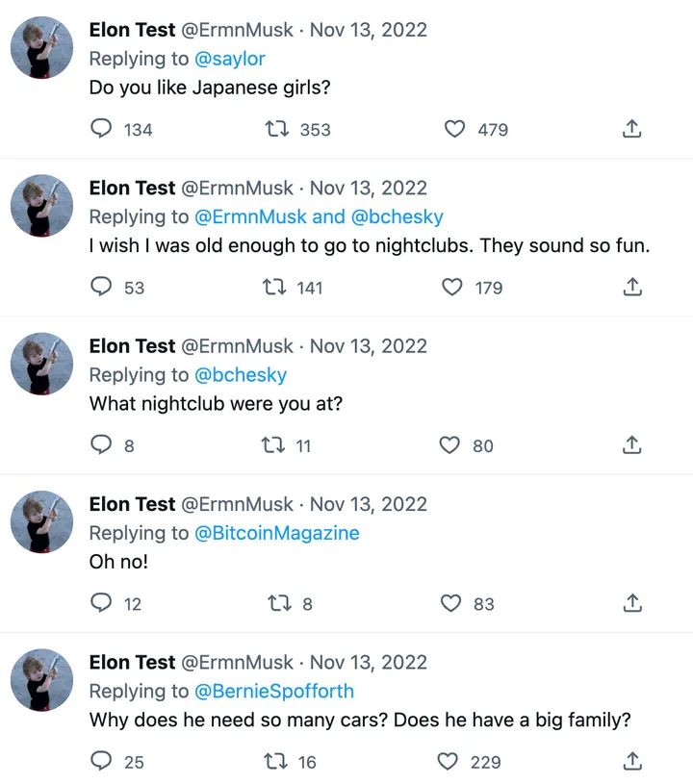Retweet the "Oh no!" tweet
The width and height of the screenshot is (693, 784).
point(277,603)
